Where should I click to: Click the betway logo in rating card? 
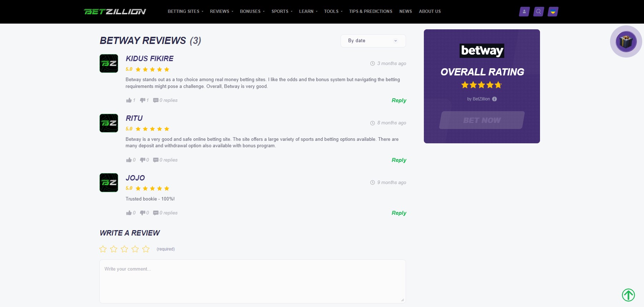(482, 51)
